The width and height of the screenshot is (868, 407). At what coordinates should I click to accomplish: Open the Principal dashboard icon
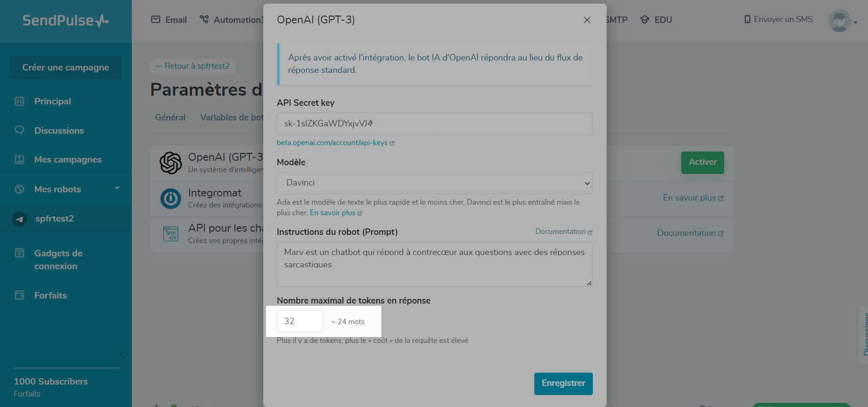pos(19,101)
